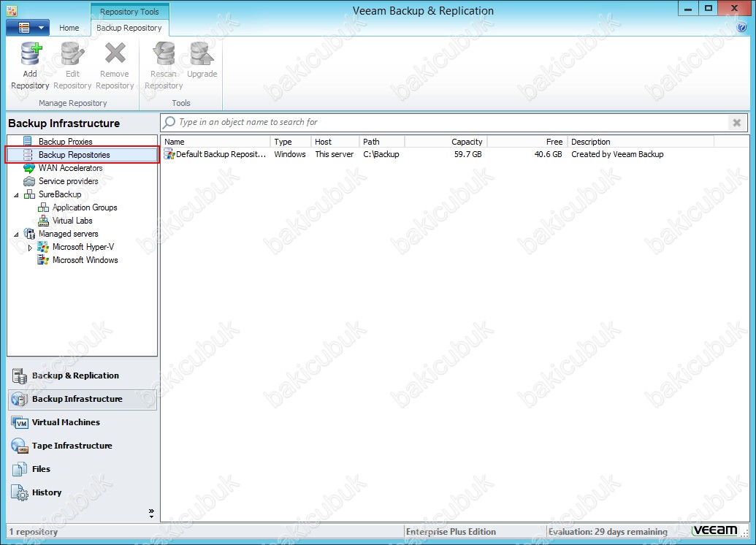Select the Microsoft Windows server icon
The image size is (756, 545).
(43, 260)
